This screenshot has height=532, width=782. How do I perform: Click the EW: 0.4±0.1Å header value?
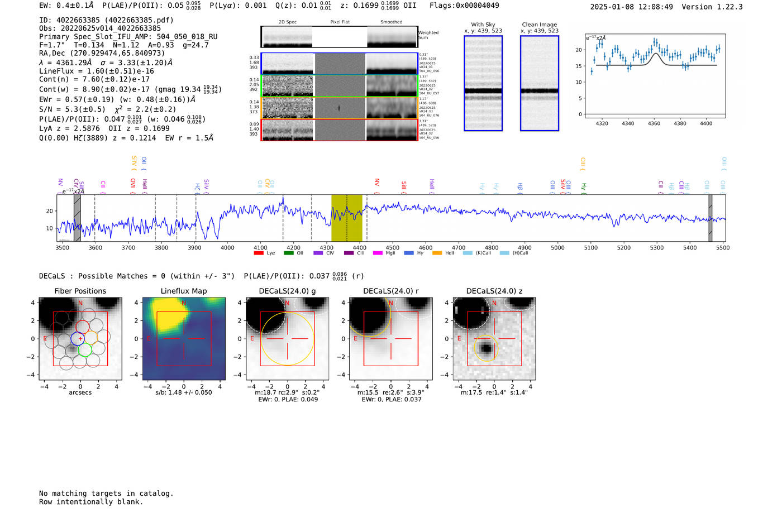[66, 6]
